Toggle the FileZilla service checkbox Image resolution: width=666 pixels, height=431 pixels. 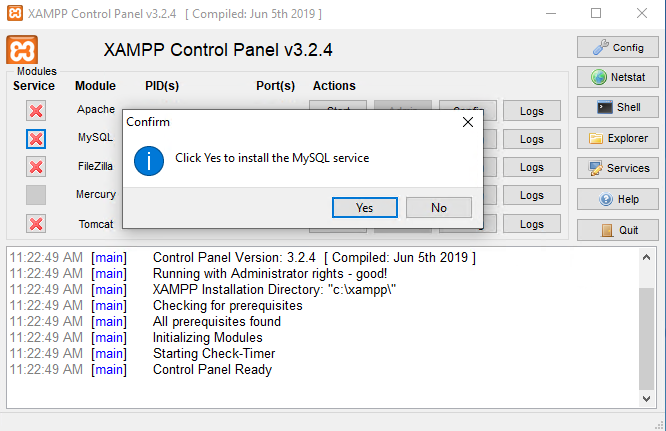36,166
